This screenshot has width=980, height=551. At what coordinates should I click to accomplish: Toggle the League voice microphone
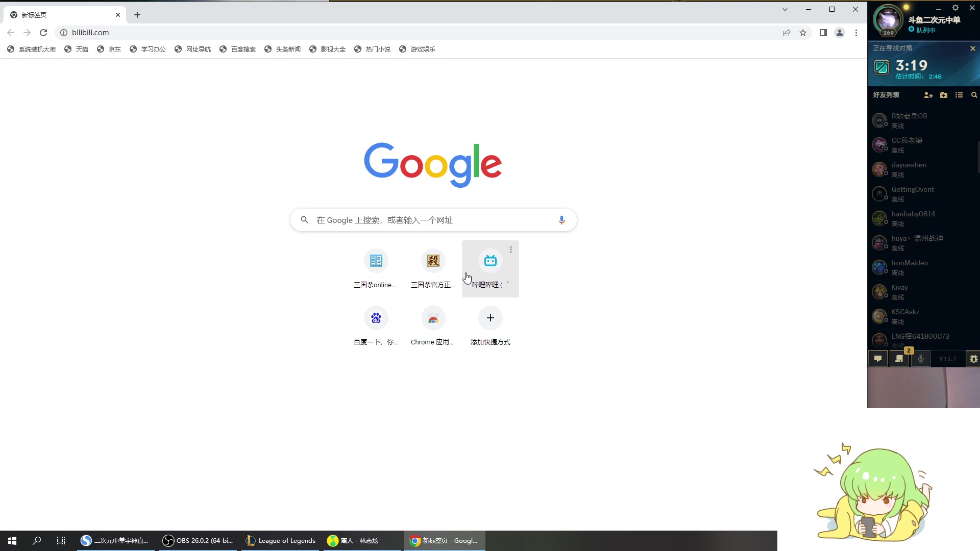pyautogui.click(x=921, y=359)
